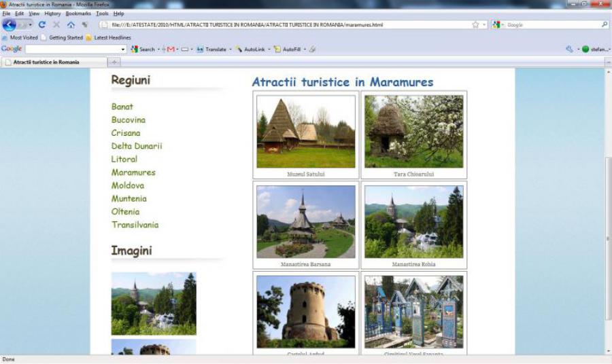Click the AutoLink toolbar button
The height and width of the screenshot is (364, 612).
[x=250, y=49]
